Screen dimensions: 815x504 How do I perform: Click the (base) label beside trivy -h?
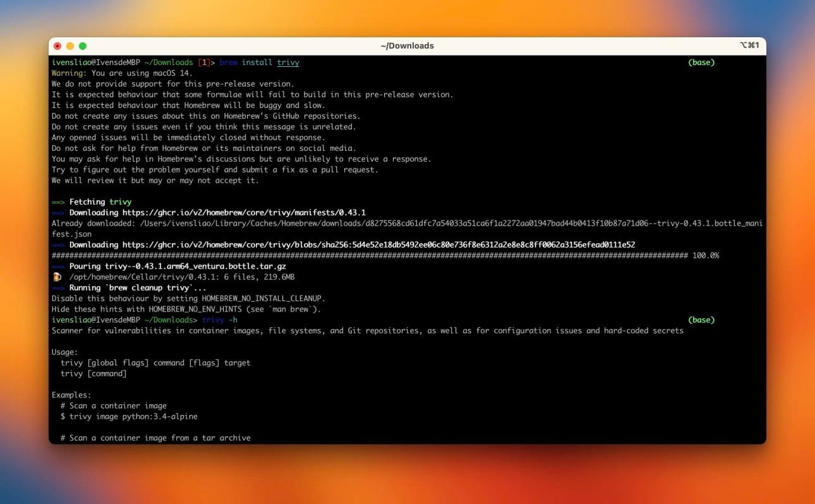coord(701,320)
